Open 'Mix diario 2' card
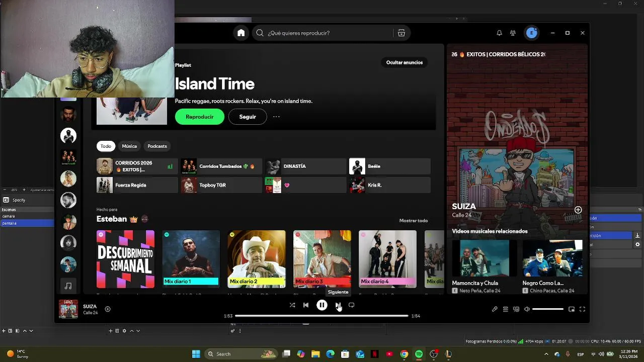 click(257, 259)
